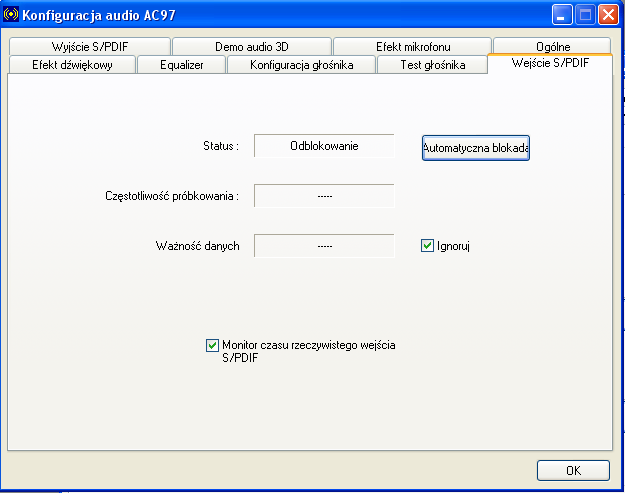This screenshot has height=493, width=625.
Task: Click the Ważność danych label
Action: click(x=197, y=246)
